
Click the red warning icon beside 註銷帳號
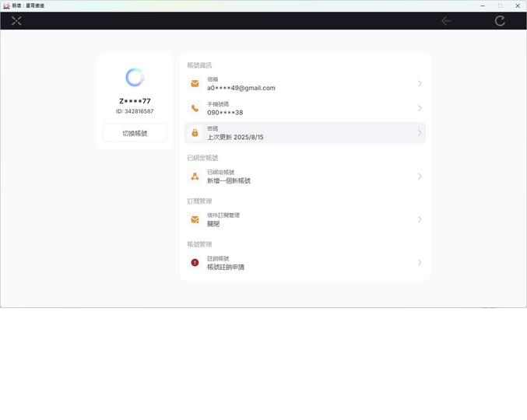point(195,263)
